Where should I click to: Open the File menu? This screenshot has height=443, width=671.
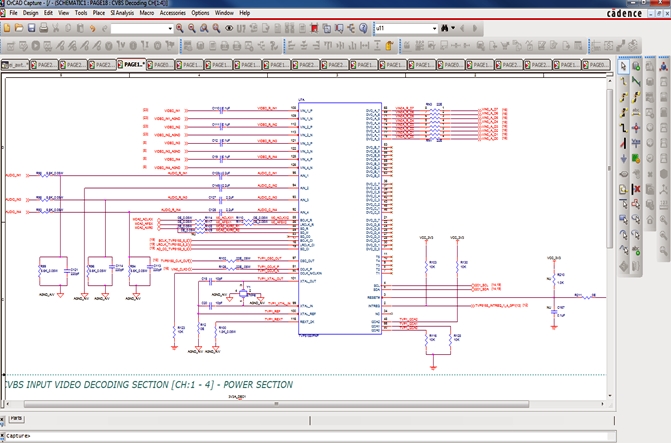click(x=13, y=13)
